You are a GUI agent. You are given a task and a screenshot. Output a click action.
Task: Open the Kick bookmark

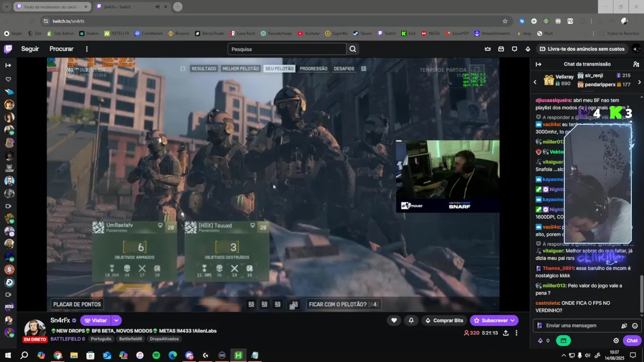408,33
